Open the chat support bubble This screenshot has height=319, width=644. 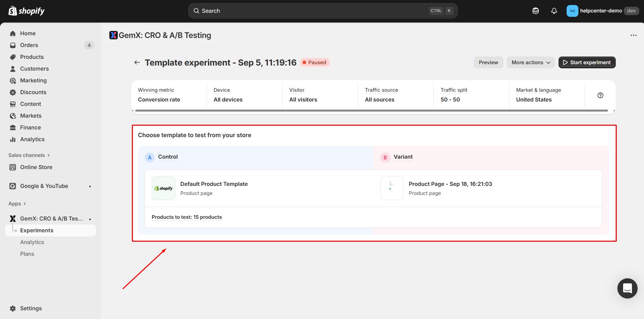627,288
